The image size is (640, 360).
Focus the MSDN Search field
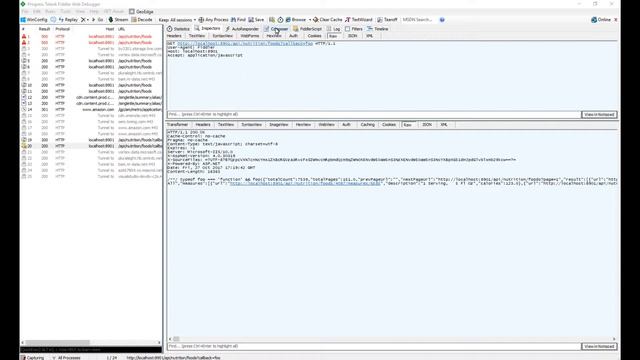click(418, 20)
